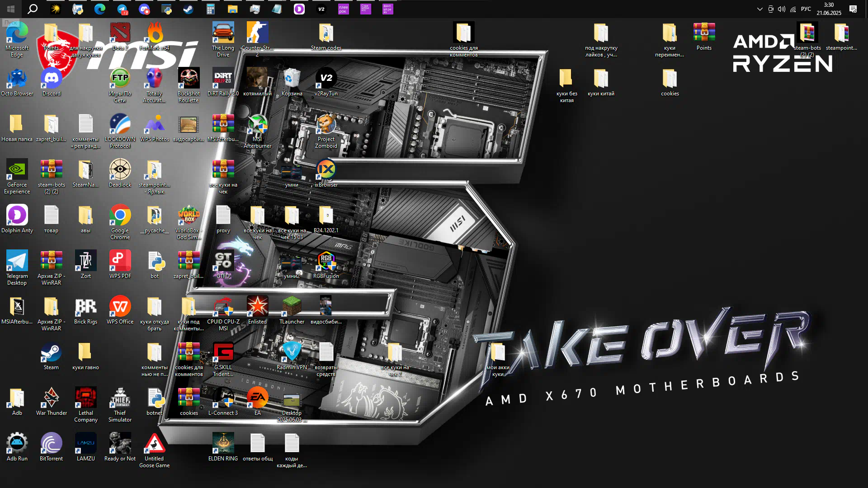
Task: Open the L-Connect 3 shortcut
Action: tap(223, 401)
